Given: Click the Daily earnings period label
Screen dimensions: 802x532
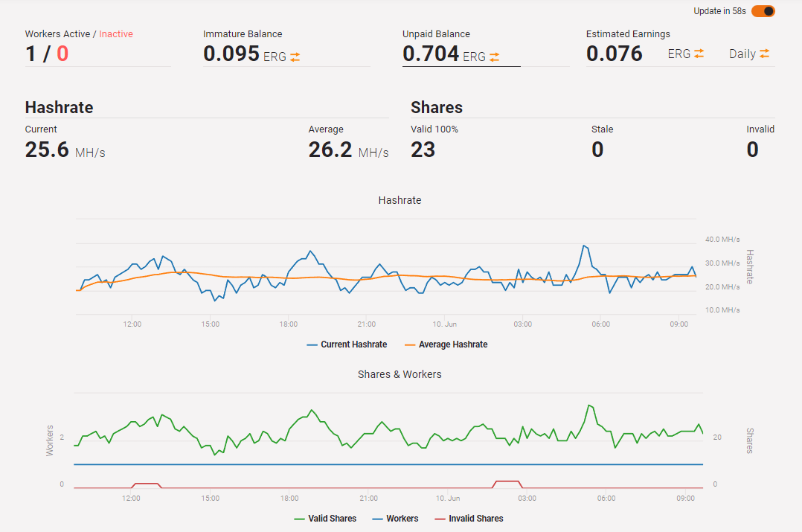Looking at the screenshot, I should point(742,54).
